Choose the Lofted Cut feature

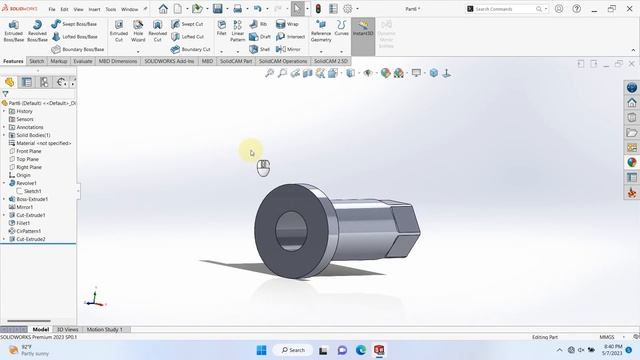point(187,37)
